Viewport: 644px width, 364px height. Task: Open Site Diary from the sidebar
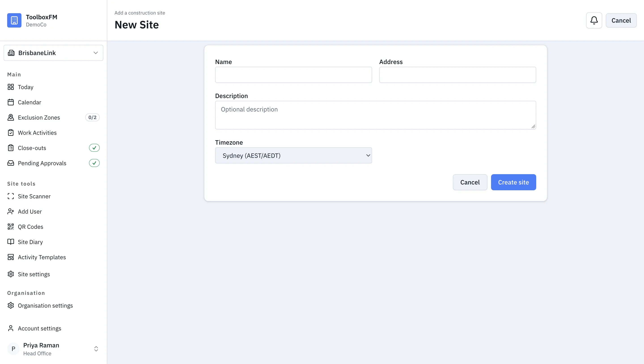53,242
